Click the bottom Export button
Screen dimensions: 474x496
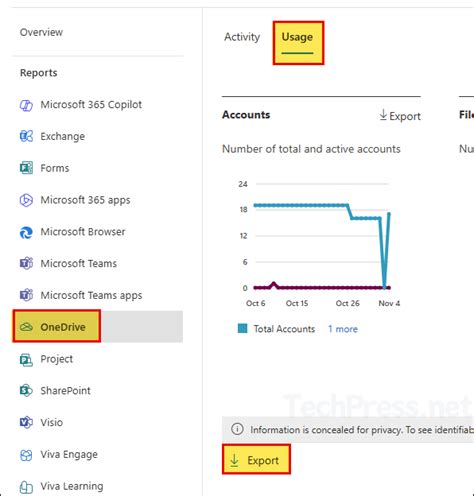[256, 460]
